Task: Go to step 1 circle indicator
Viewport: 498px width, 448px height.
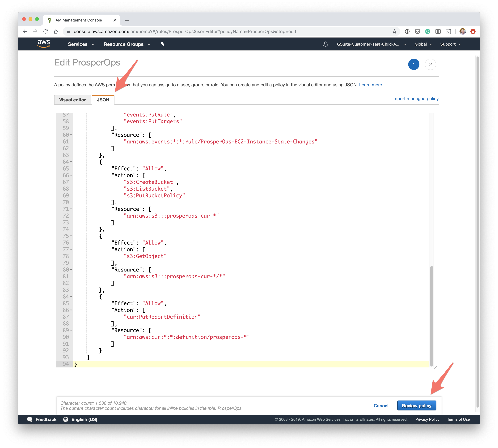Action: coord(414,65)
